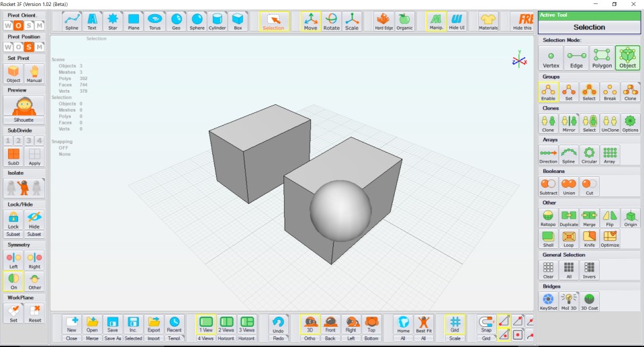Switch to Ortho projection
Screen dimensions: 644x347
point(310,338)
